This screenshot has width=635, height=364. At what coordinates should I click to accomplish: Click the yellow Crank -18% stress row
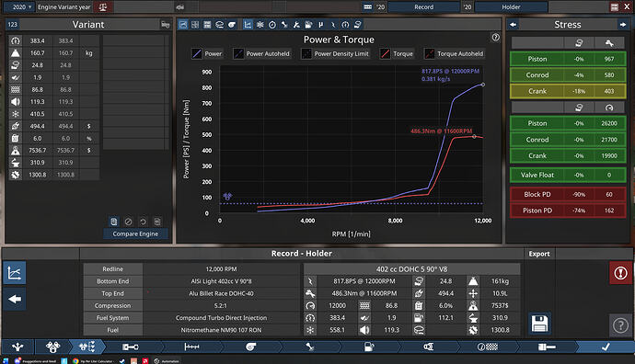click(x=568, y=91)
